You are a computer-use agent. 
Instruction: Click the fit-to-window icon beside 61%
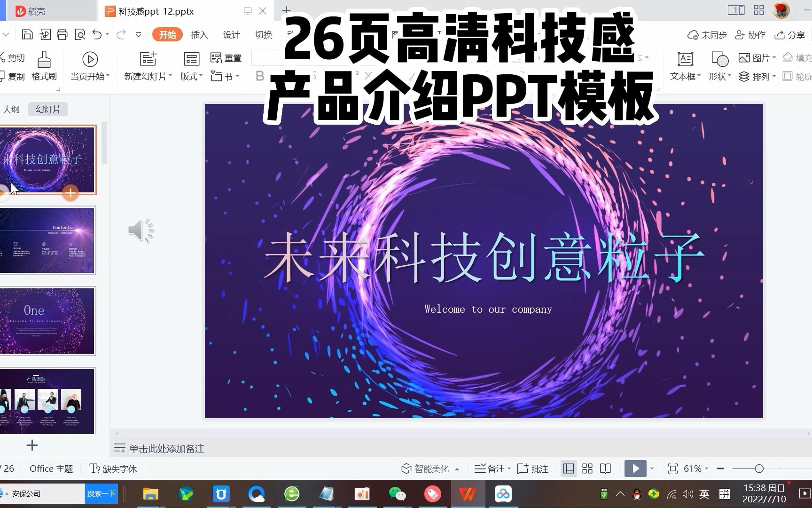pos(672,468)
